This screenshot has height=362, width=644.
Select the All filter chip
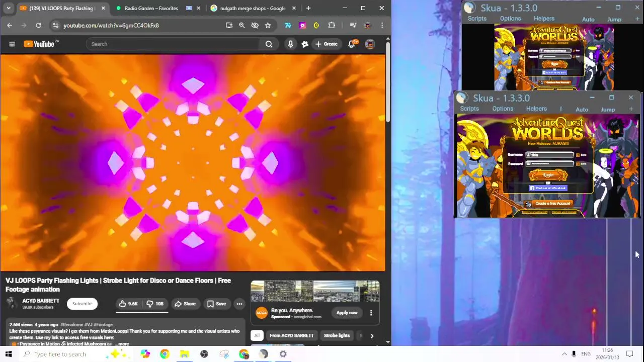pyautogui.click(x=257, y=336)
